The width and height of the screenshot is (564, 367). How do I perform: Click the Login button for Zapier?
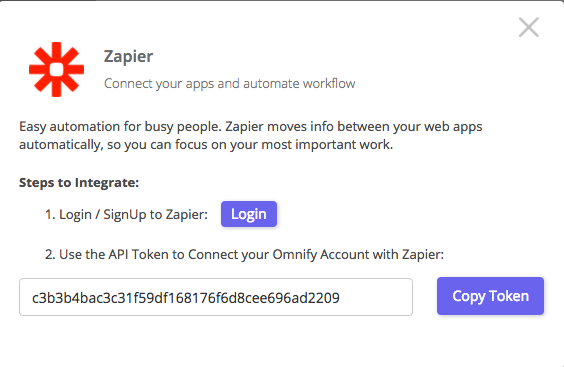tap(249, 214)
